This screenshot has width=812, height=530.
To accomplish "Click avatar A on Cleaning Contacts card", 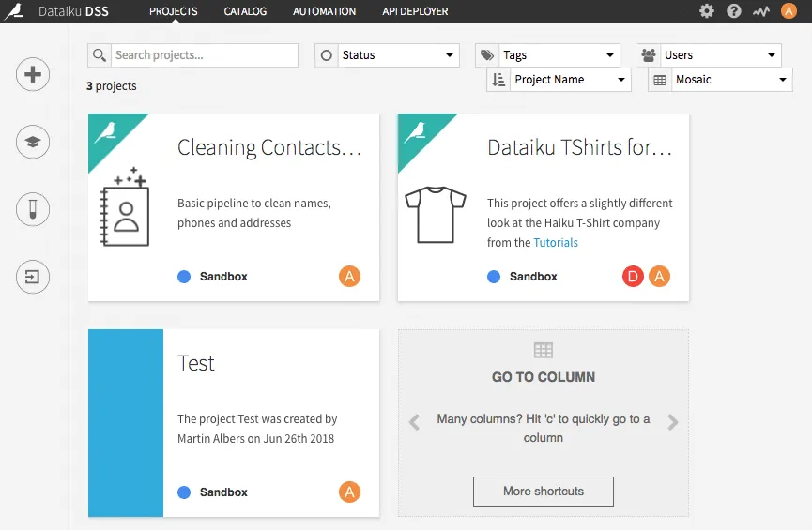I will tap(349, 277).
